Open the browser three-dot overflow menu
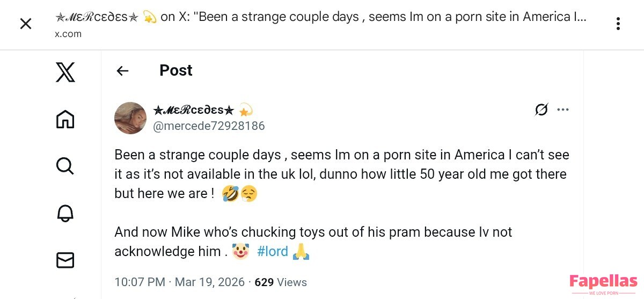644x299 pixels. (618, 24)
